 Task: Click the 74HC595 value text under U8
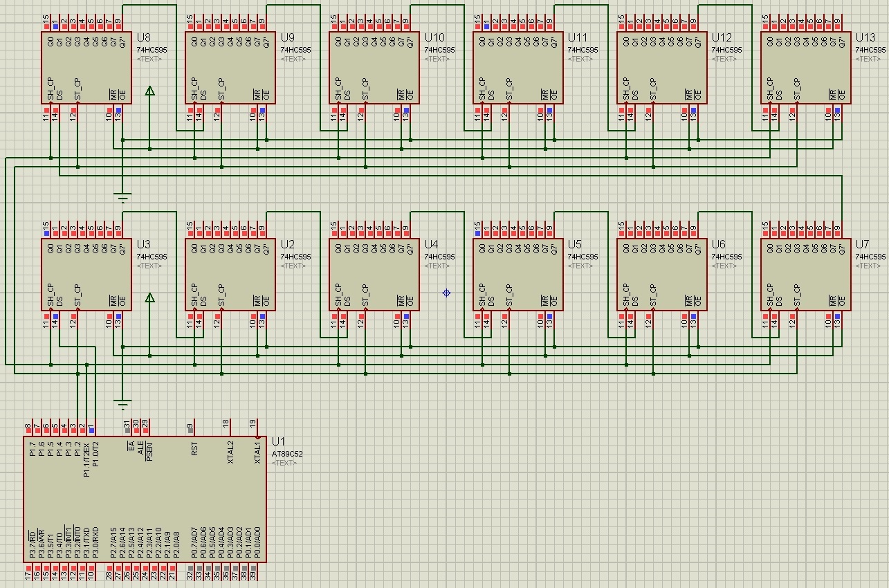coord(152,50)
